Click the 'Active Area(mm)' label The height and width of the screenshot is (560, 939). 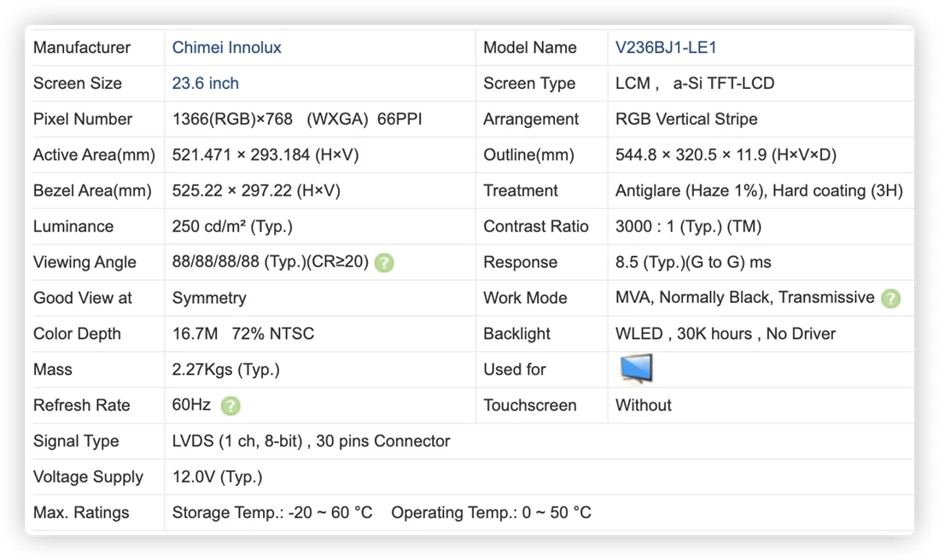coord(94,155)
